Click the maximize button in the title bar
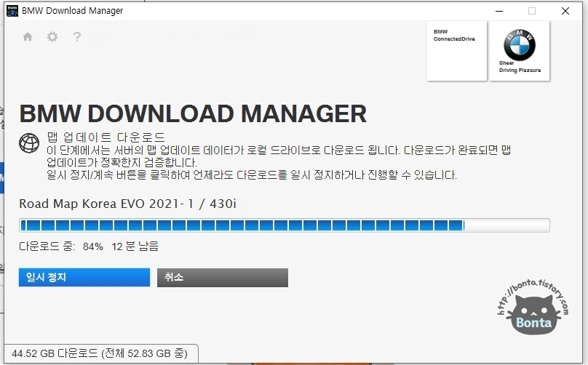The image size is (588, 365). (532, 11)
